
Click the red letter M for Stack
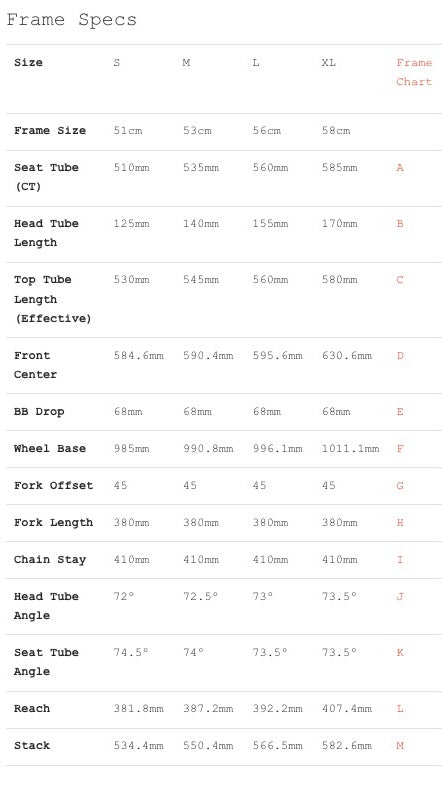[400, 746]
